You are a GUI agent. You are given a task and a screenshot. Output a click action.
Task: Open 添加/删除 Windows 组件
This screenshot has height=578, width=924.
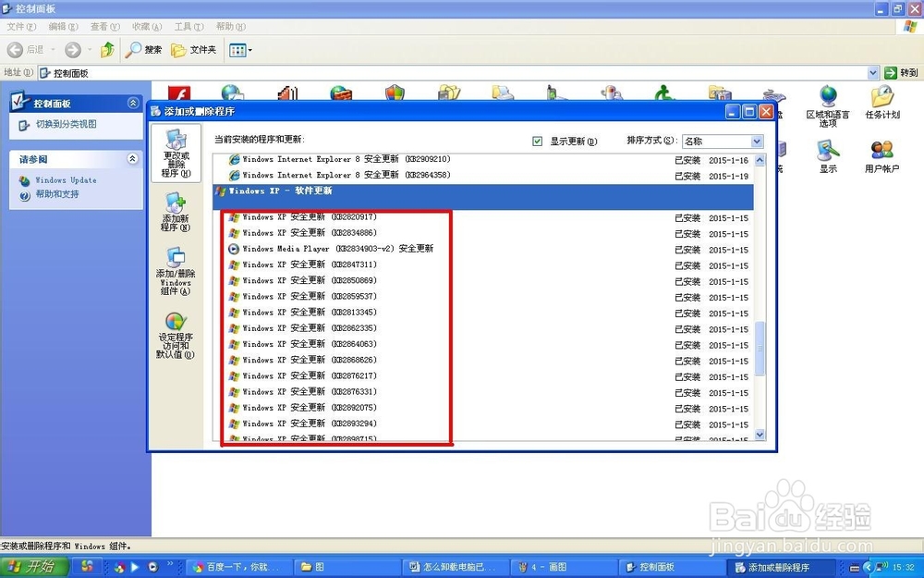176,271
